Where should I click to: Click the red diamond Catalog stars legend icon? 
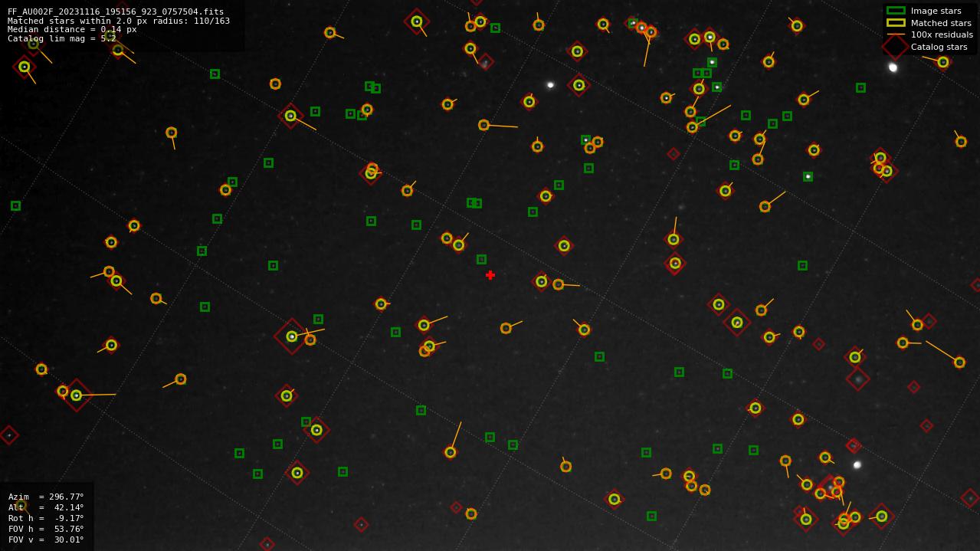895,47
